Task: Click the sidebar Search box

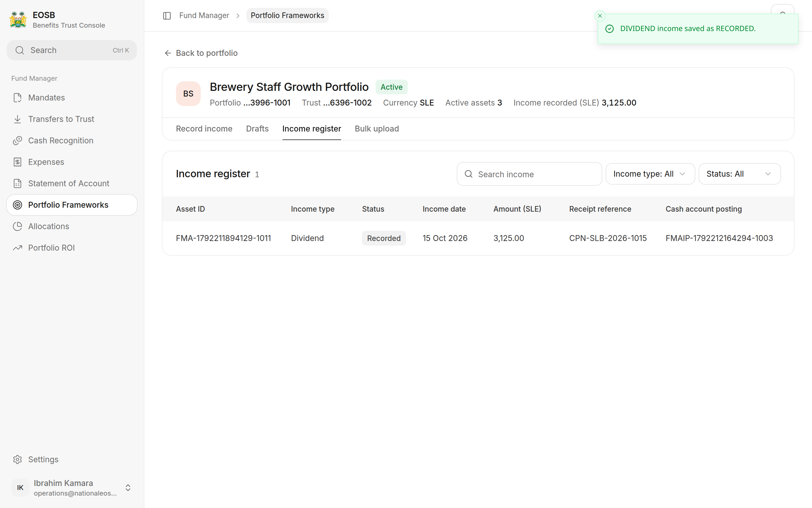Action: pyautogui.click(x=72, y=51)
